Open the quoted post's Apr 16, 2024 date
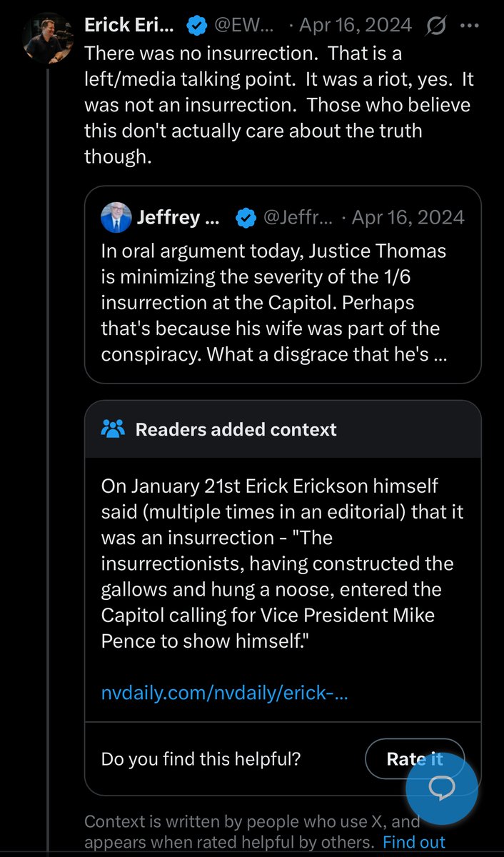 coord(408,217)
